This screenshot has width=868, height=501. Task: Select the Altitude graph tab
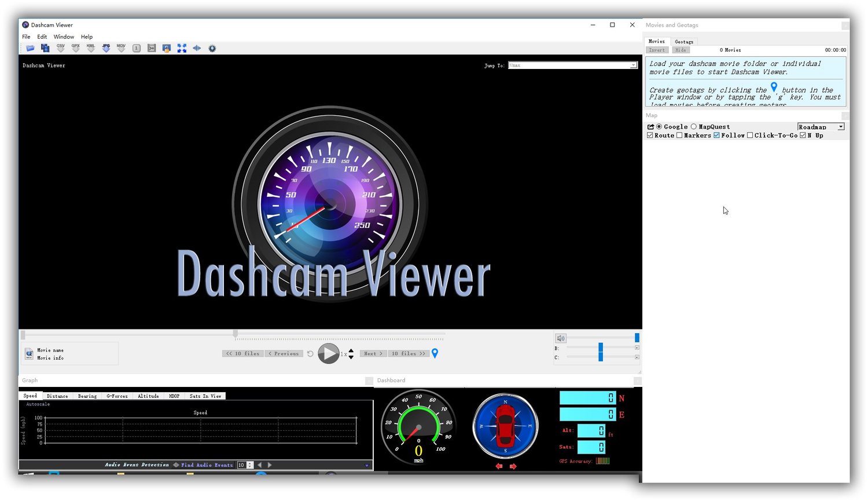[148, 396]
